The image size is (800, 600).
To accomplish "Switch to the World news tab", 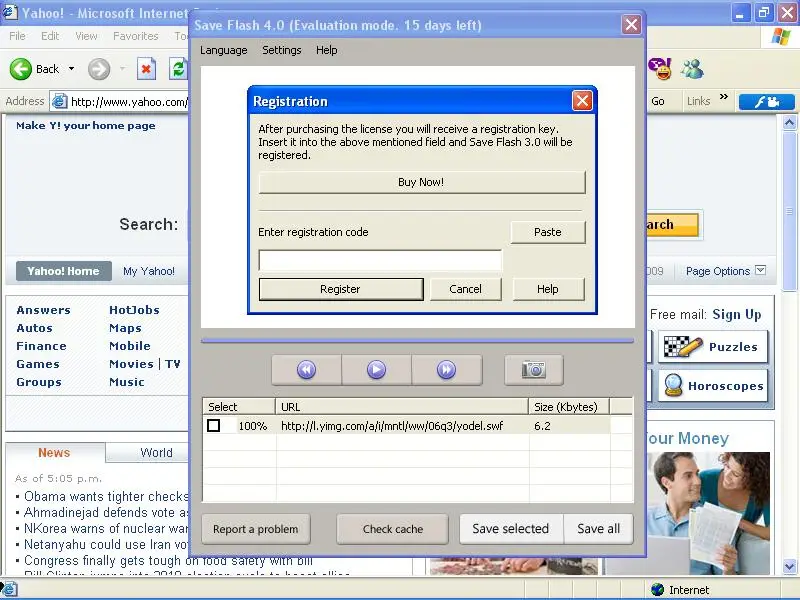I will pos(156,453).
